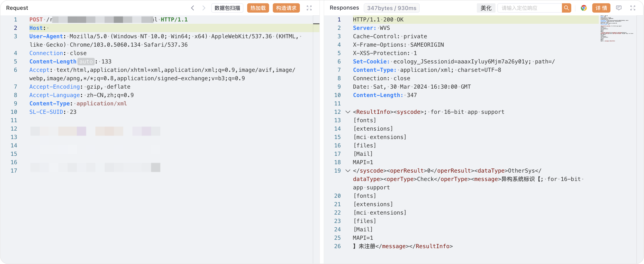
Task: Open response in Chrome browser
Action: click(x=584, y=8)
